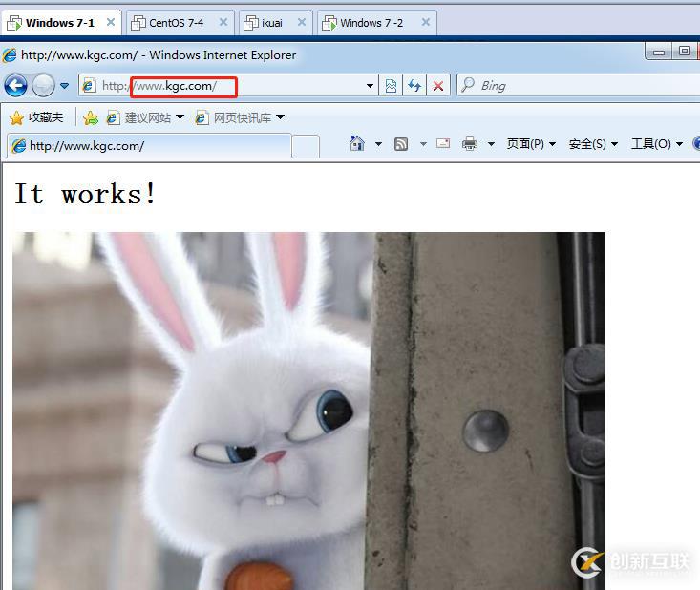Image resolution: width=700 pixels, height=590 pixels.
Task: Close the ikuai VM tab
Action: [x=302, y=22]
